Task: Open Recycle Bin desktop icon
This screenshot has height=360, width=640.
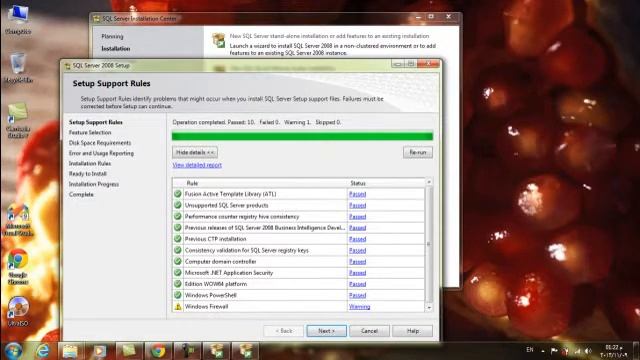Action: tap(18, 67)
